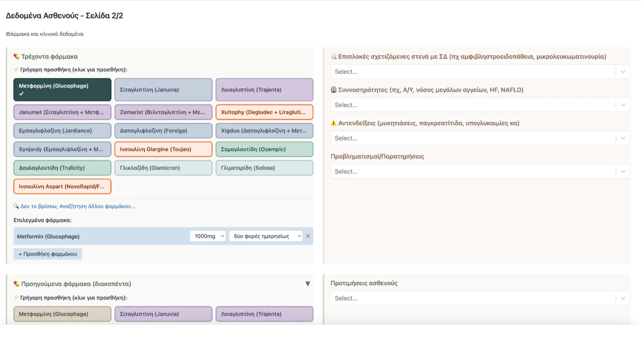644x355 pixels.
Task: Open the Προβληματισμοί/Παρατηρήσεις select field
Action: (x=480, y=171)
